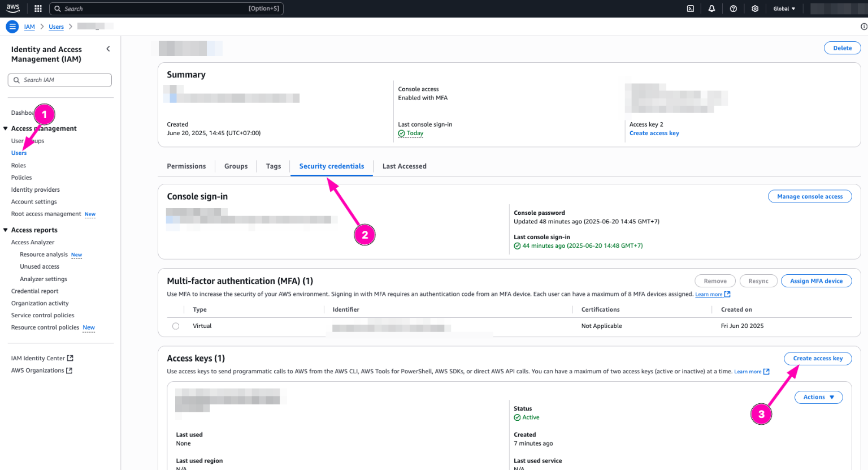
Task: Click the AWS logo home icon
Action: (x=13, y=8)
